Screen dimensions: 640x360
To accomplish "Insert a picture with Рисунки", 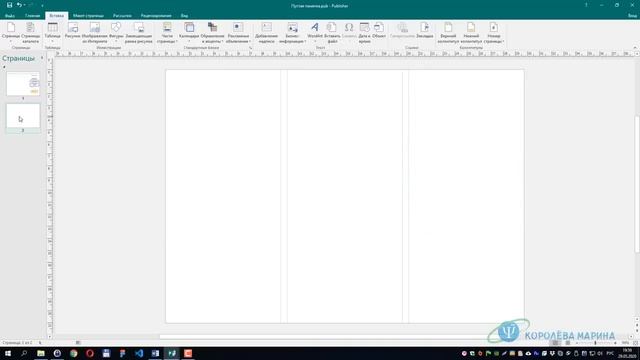I will click(x=73, y=31).
